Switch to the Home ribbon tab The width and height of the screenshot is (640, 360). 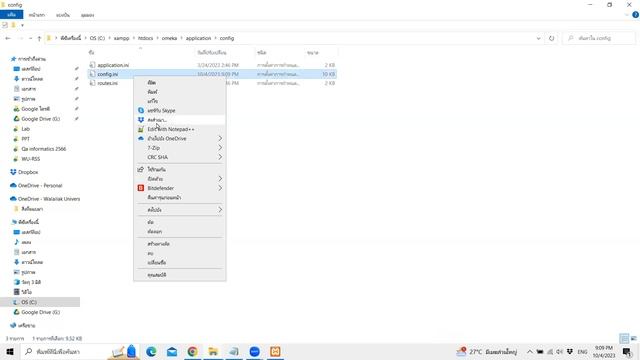tap(37, 15)
